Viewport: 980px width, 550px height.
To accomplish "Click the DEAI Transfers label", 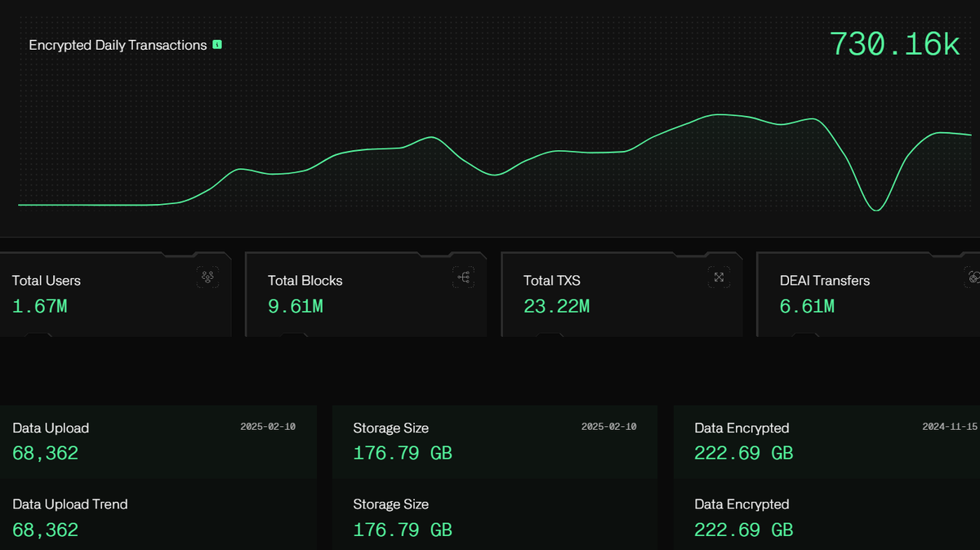I will (x=825, y=281).
